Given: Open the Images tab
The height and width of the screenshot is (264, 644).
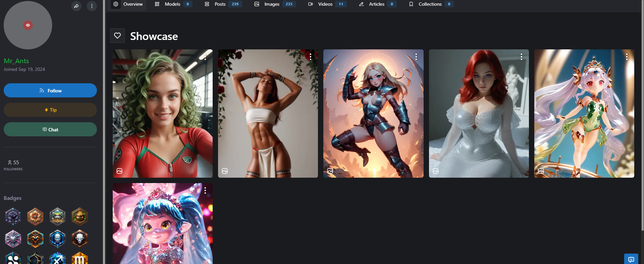Looking at the screenshot, I should [275, 4].
